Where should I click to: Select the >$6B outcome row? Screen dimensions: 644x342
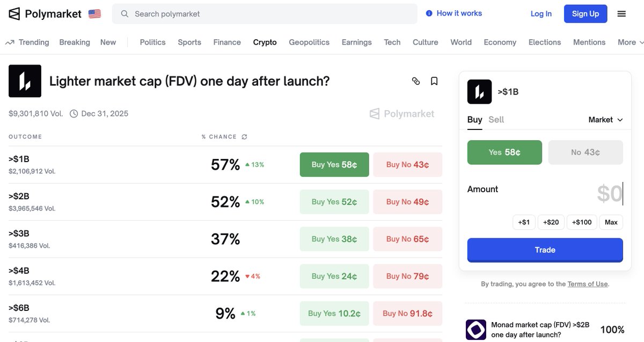pyautogui.click(x=225, y=314)
